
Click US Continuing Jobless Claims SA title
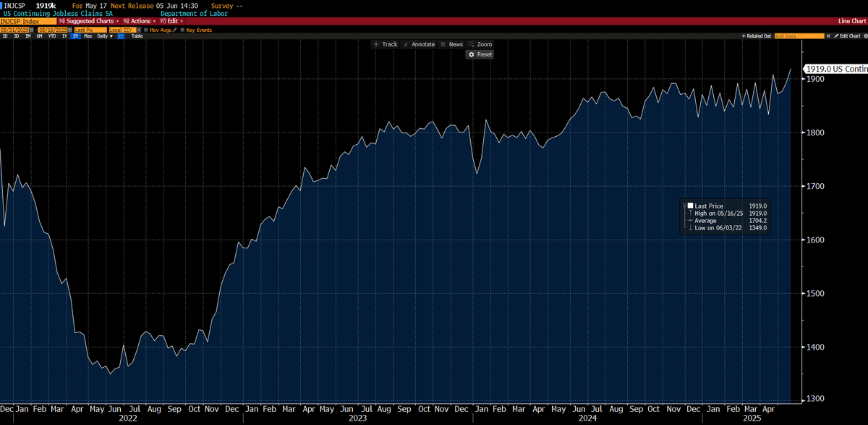(57, 13)
